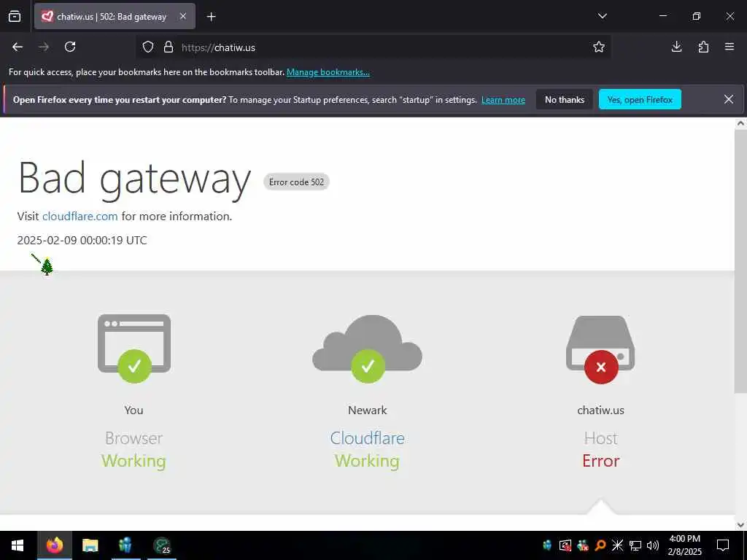The width and height of the screenshot is (747, 560).
Task: Click the Host label under chatiw.us
Action: point(601,438)
